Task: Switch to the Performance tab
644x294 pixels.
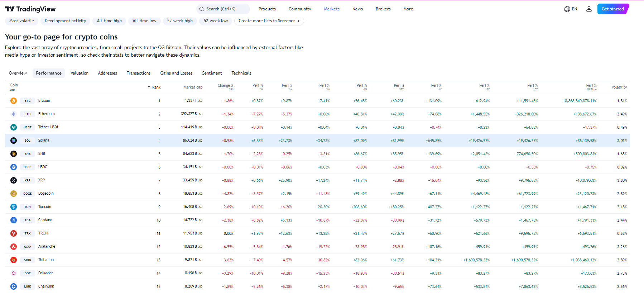Action: click(49, 73)
